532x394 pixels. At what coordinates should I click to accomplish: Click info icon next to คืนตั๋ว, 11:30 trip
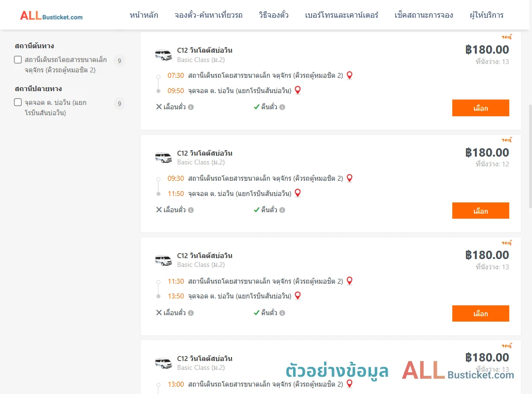click(282, 313)
